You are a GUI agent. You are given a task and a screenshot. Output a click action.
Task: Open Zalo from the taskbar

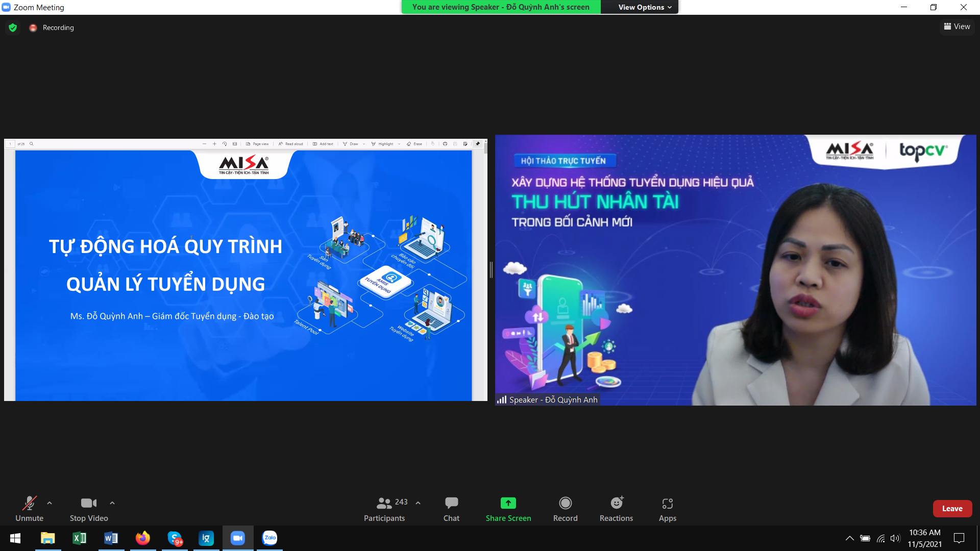pyautogui.click(x=269, y=538)
